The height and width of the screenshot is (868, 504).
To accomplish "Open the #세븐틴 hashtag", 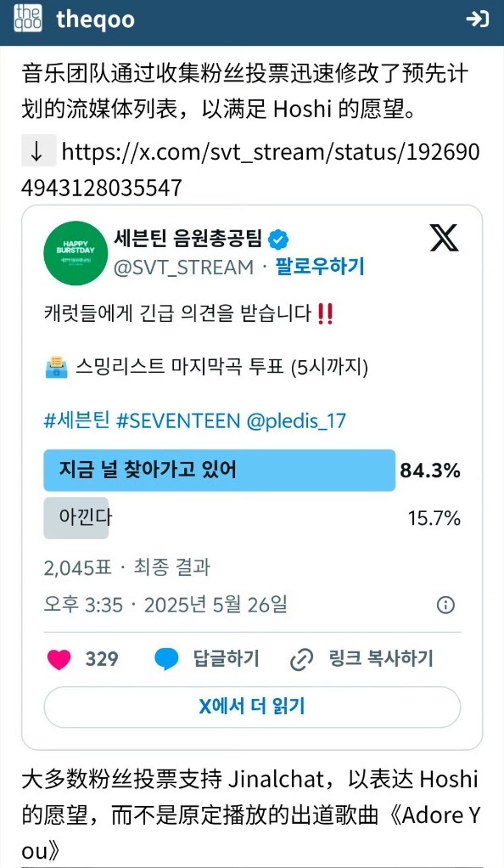I will pos(76,420).
